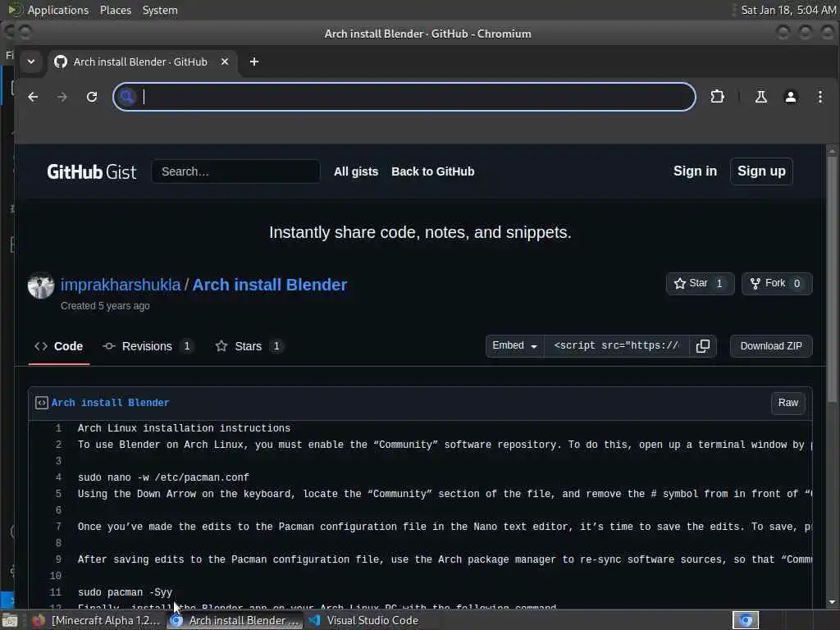Open the Chrome Labs flask icon
The image size is (840, 630).
click(760, 97)
